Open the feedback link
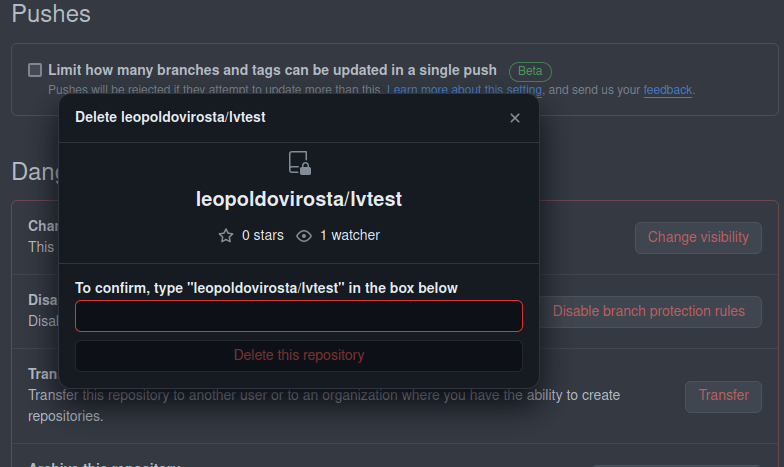 click(x=667, y=90)
